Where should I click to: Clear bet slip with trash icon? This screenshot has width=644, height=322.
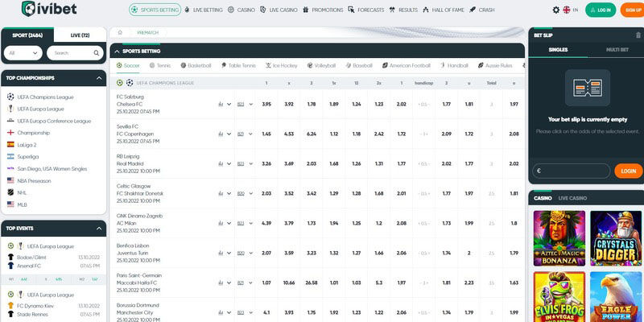tap(638, 35)
